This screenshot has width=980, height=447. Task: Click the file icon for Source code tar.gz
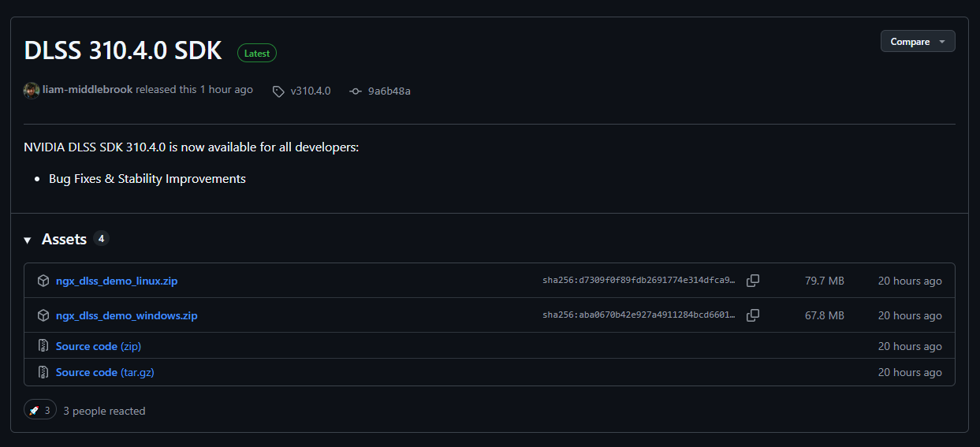click(43, 372)
